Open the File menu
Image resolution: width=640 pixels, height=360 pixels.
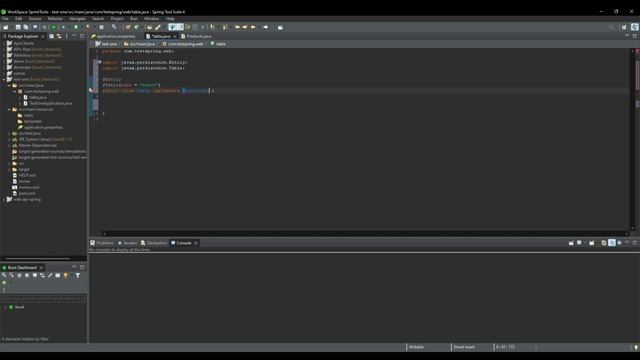(5, 19)
